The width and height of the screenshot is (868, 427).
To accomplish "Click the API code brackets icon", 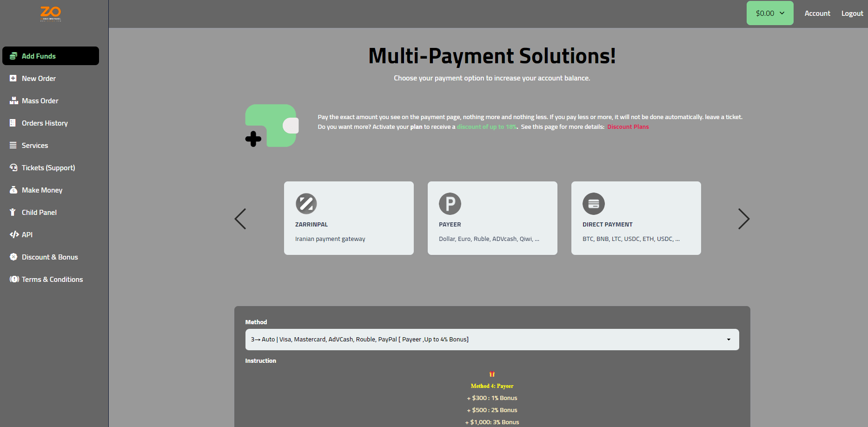I will [14, 234].
